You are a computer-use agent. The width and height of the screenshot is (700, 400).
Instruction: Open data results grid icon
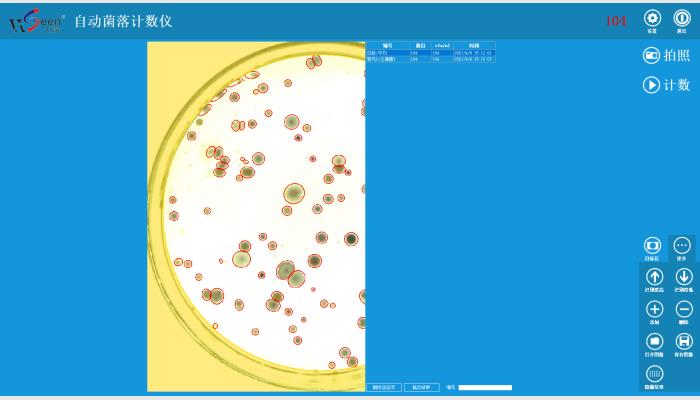tap(655, 374)
